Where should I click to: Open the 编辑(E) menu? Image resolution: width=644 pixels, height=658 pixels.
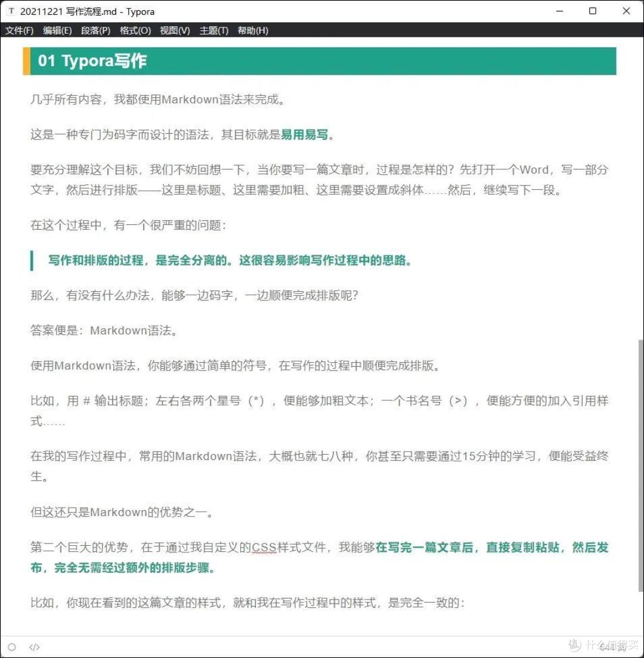tap(57, 30)
